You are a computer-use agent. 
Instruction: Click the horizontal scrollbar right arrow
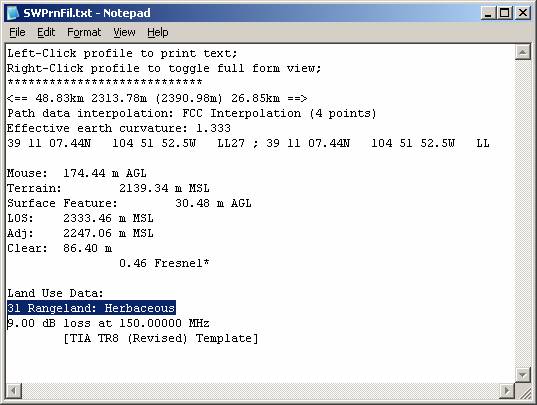507,391
